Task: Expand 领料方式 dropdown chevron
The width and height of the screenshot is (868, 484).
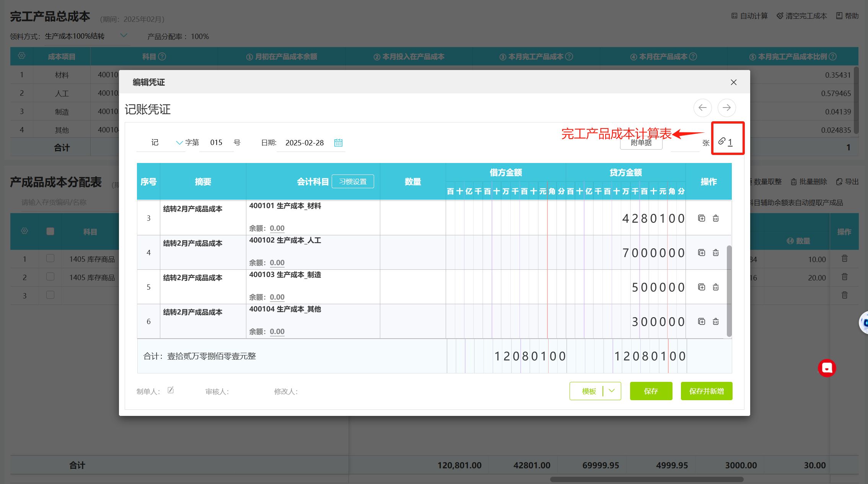Action: coord(124,36)
